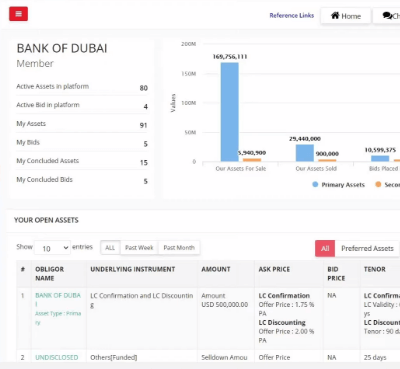Viewport: 400px width, 369px height.
Task: Click Active Assets in platform count 80
Action: pos(143,88)
